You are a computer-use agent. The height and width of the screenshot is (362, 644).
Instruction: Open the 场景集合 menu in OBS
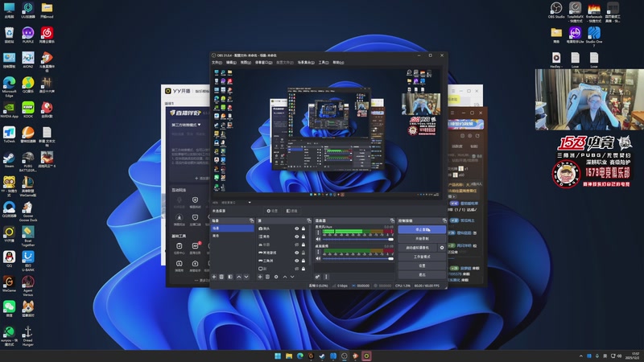(x=306, y=63)
